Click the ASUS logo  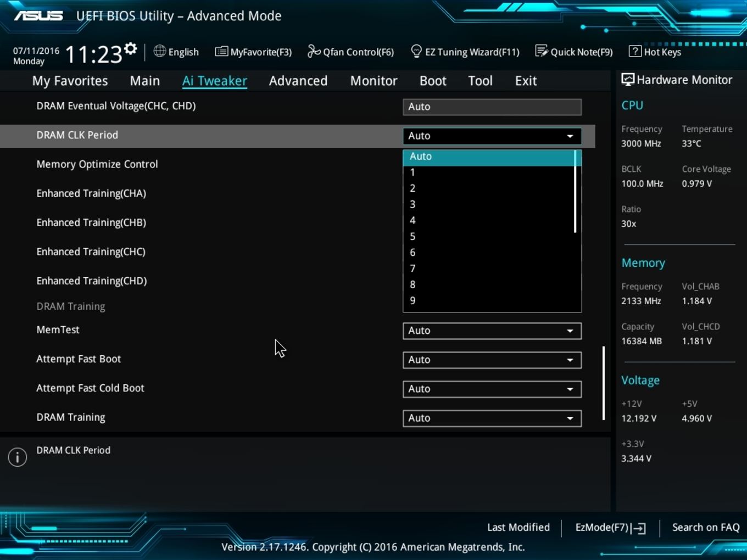coord(38,15)
